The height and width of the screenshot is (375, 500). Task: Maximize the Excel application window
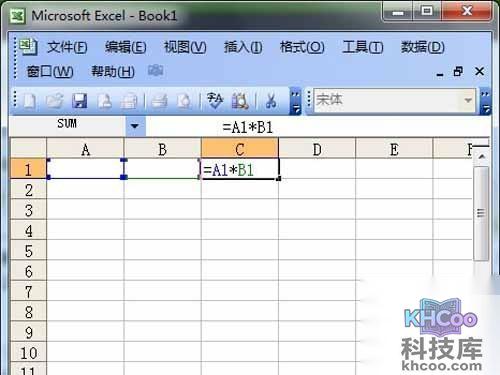[427, 11]
